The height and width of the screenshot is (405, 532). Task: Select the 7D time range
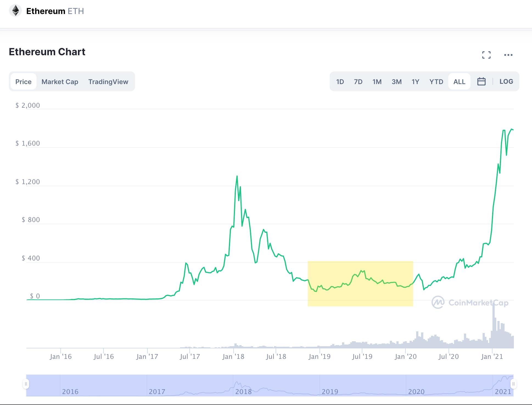(358, 82)
